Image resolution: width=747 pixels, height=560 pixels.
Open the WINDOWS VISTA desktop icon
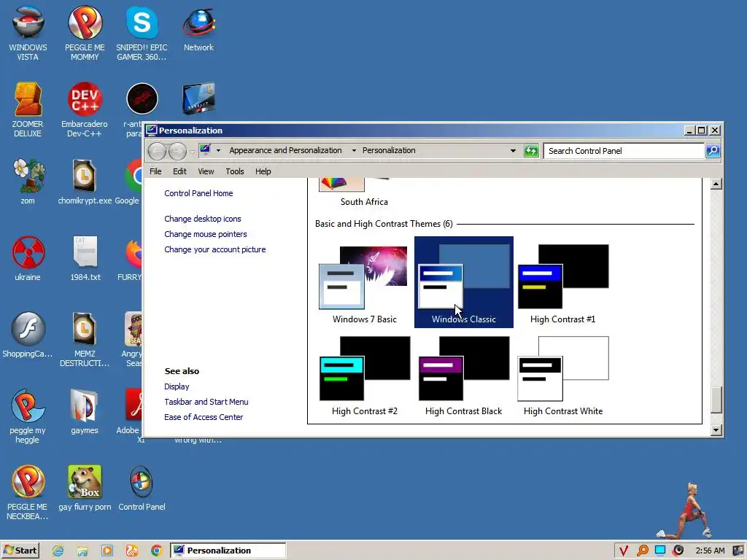(x=28, y=34)
